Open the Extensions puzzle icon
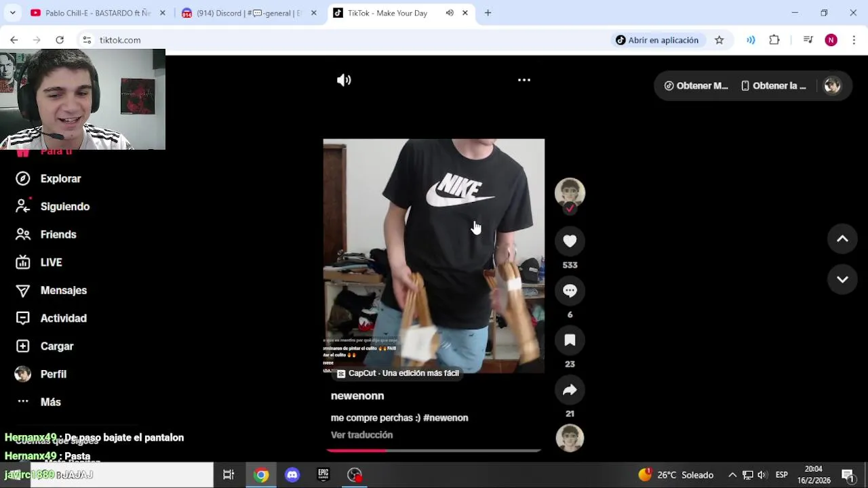Screen dimensions: 868x488 (774, 40)
